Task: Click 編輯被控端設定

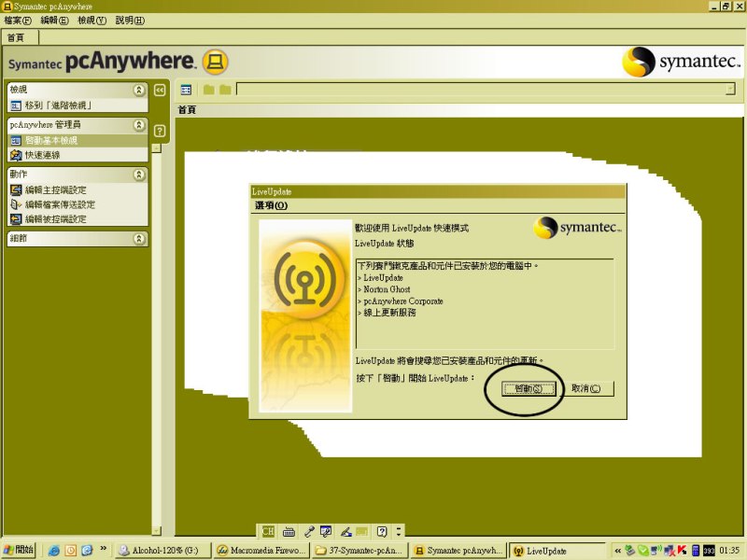Action: pos(55,219)
